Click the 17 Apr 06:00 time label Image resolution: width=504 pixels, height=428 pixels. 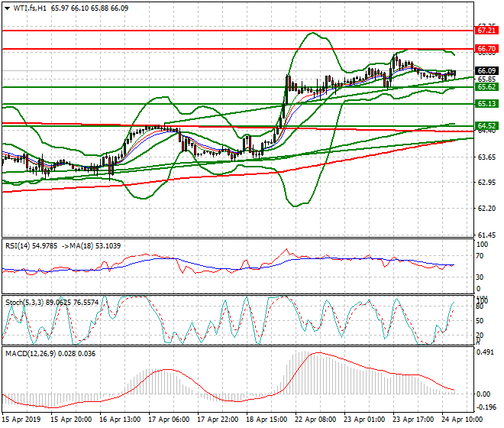pyautogui.click(x=169, y=420)
